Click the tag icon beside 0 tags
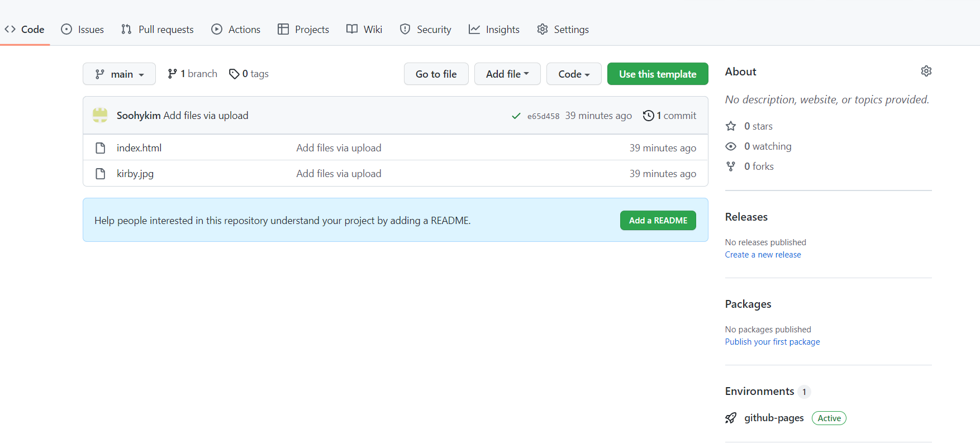 tap(234, 74)
